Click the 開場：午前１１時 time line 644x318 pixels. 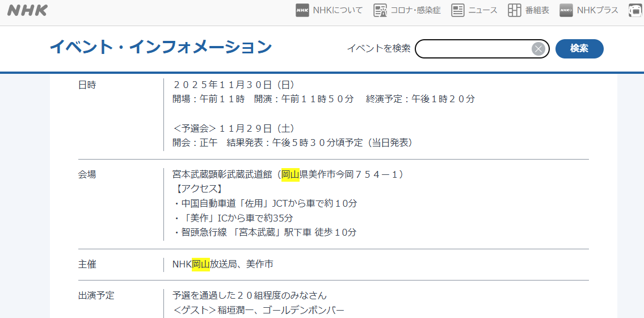tap(323, 99)
